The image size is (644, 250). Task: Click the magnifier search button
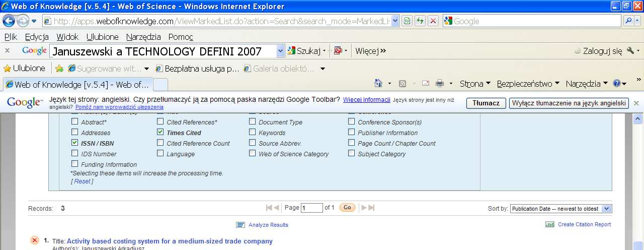628,21
